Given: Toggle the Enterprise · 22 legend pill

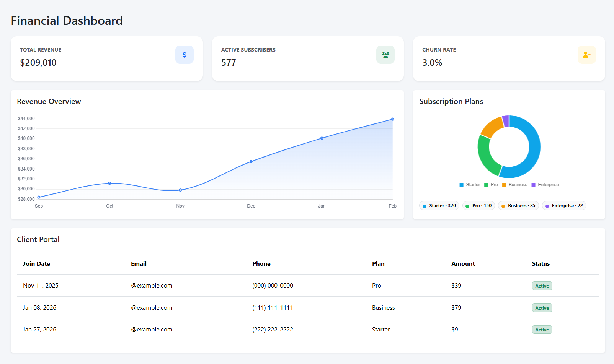Looking at the screenshot, I should pyautogui.click(x=564, y=205).
